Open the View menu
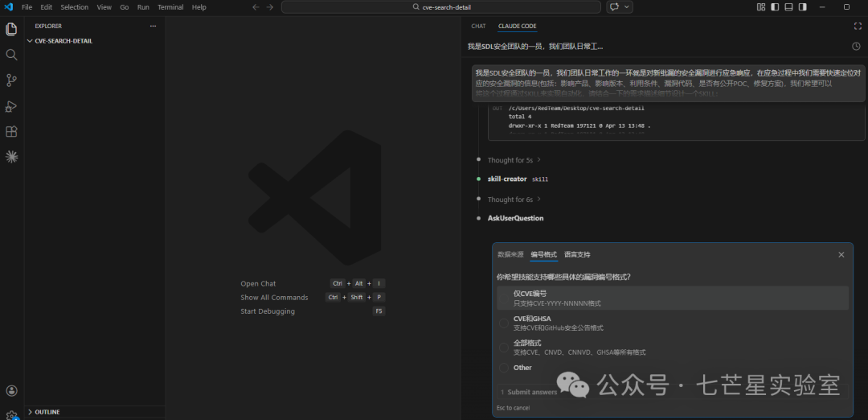The image size is (868, 420). [104, 7]
